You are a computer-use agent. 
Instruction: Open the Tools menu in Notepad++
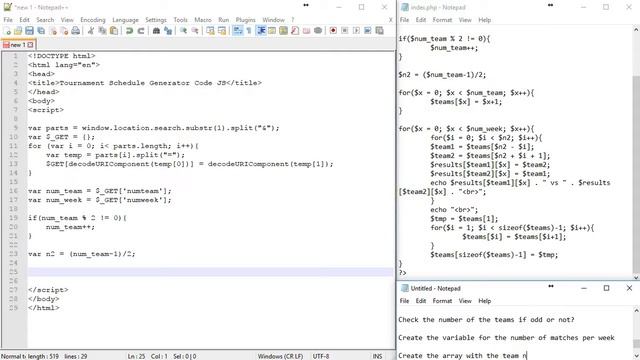[x=180, y=20]
